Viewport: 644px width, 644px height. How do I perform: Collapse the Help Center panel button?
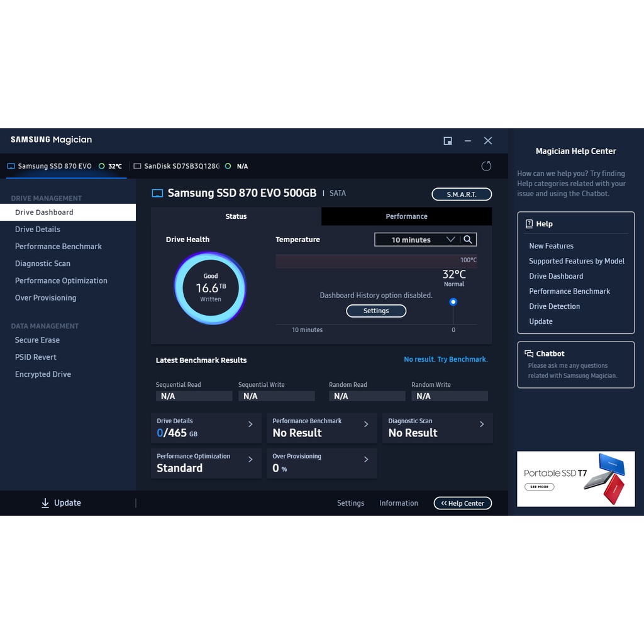462,503
